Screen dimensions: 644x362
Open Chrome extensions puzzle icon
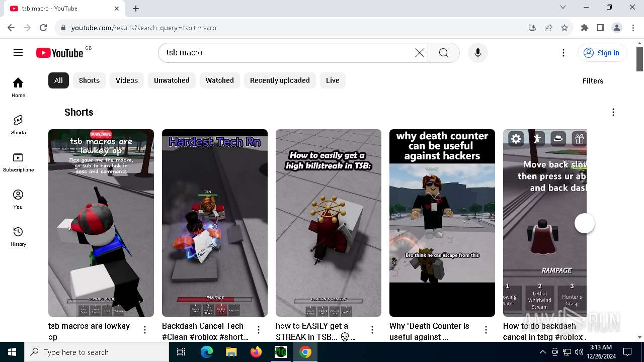coord(585,28)
